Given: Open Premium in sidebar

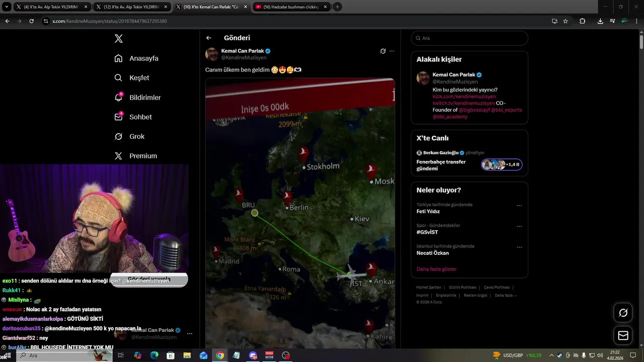Looking at the screenshot, I should pyautogui.click(x=136, y=156).
